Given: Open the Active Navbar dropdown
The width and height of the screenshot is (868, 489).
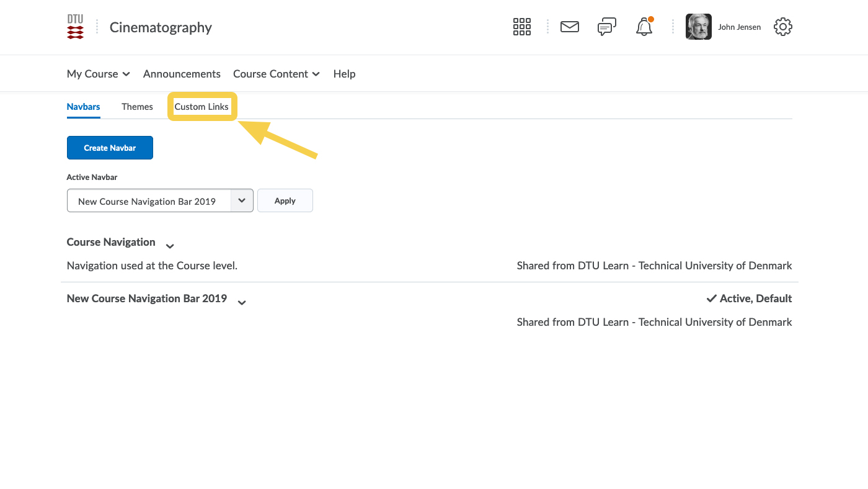Looking at the screenshot, I should tap(160, 201).
